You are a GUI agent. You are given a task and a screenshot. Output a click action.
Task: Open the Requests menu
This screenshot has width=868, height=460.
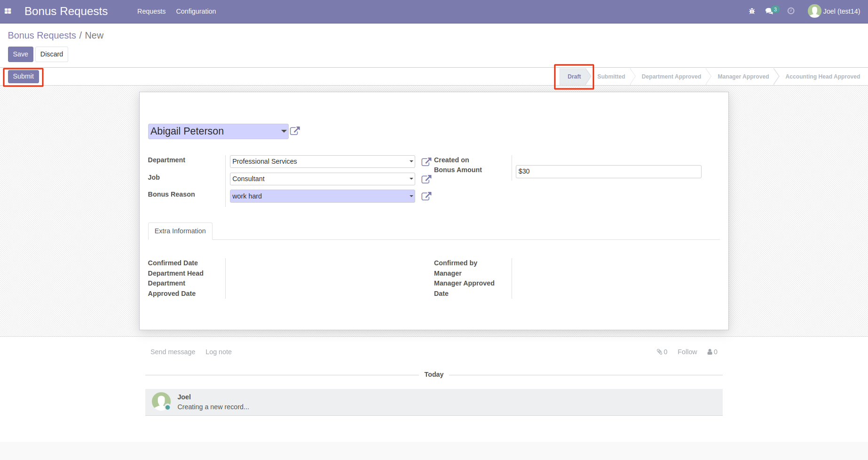tap(151, 11)
